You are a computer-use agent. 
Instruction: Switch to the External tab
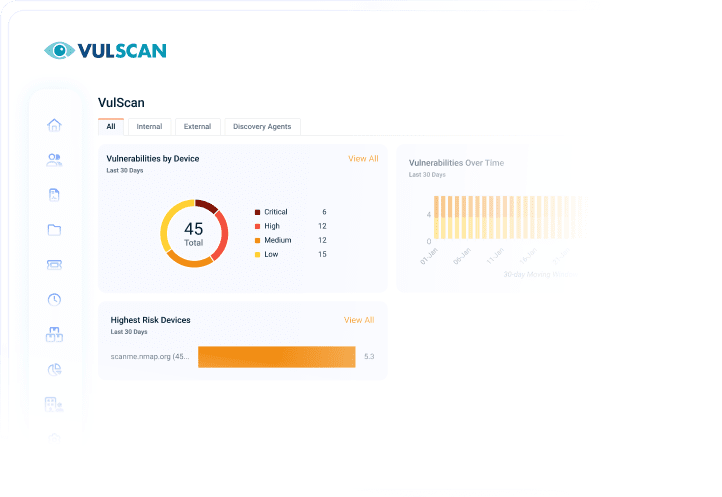[198, 127]
